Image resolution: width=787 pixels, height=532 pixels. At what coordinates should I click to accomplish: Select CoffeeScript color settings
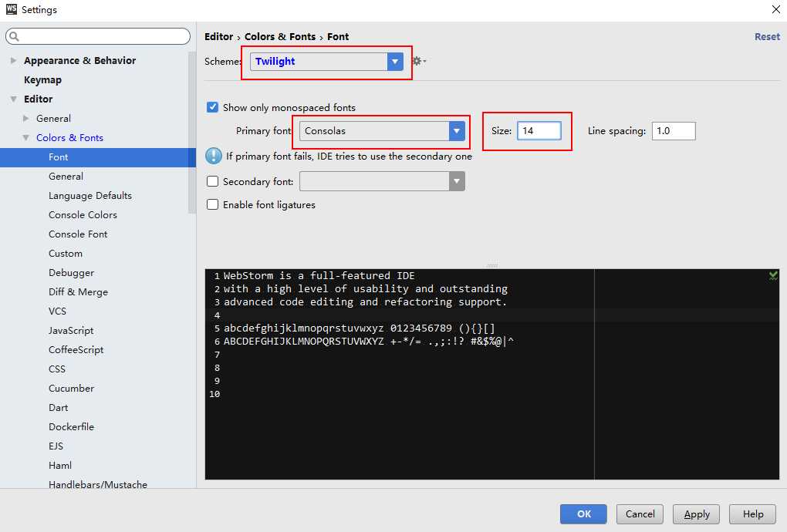click(76, 349)
